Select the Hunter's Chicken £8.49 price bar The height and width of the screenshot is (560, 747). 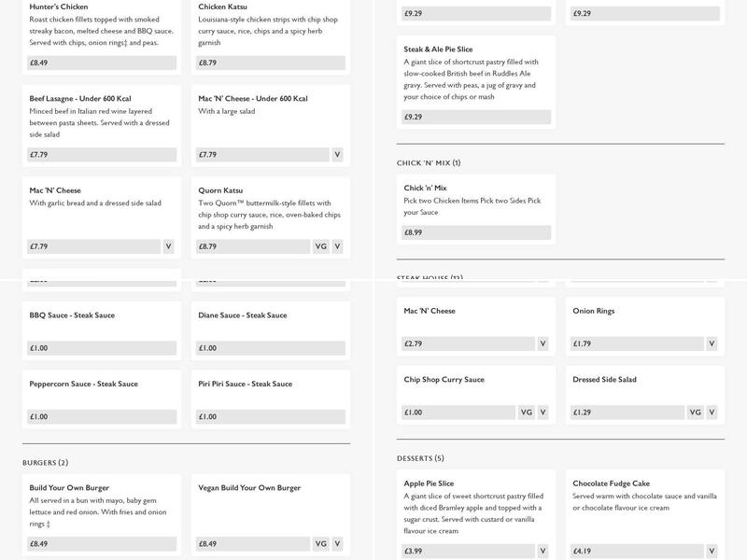click(x=102, y=63)
